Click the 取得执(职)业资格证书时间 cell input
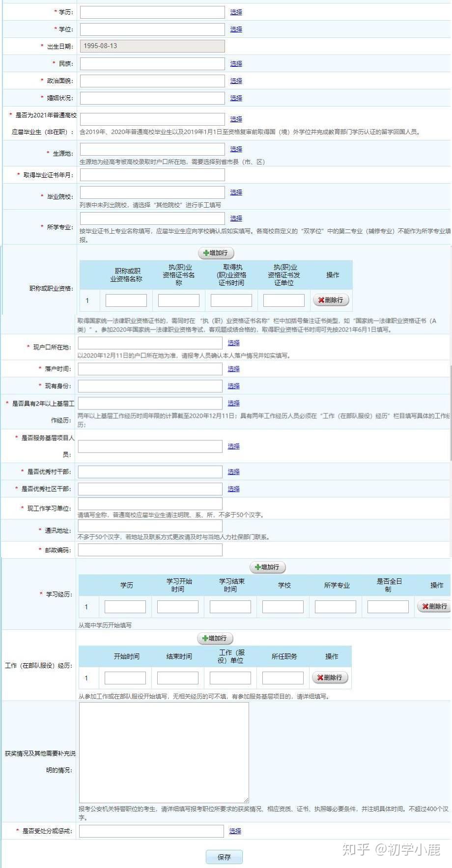Viewport: 452px width, 868px height. [231, 300]
